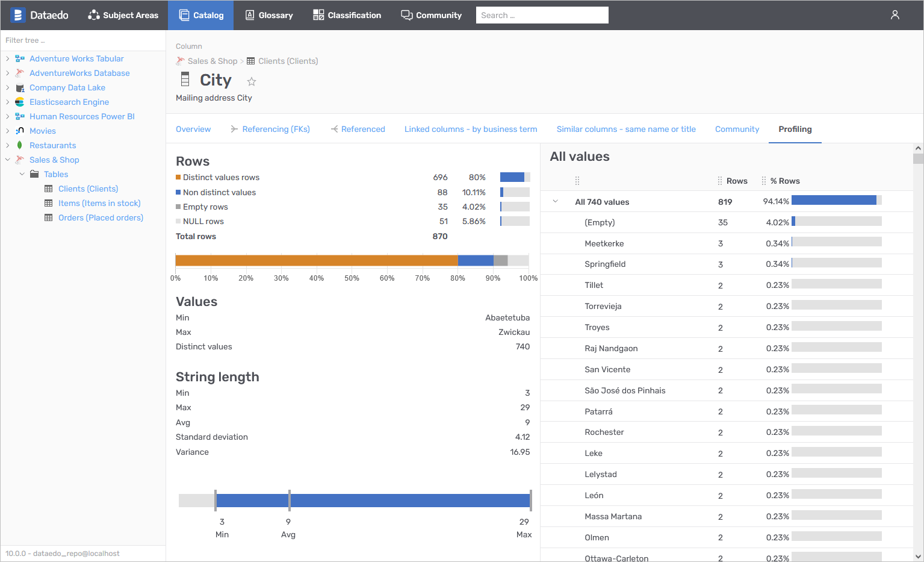Select Items (Items in stock) in the tree
The height and width of the screenshot is (562, 924).
click(x=99, y=203)
